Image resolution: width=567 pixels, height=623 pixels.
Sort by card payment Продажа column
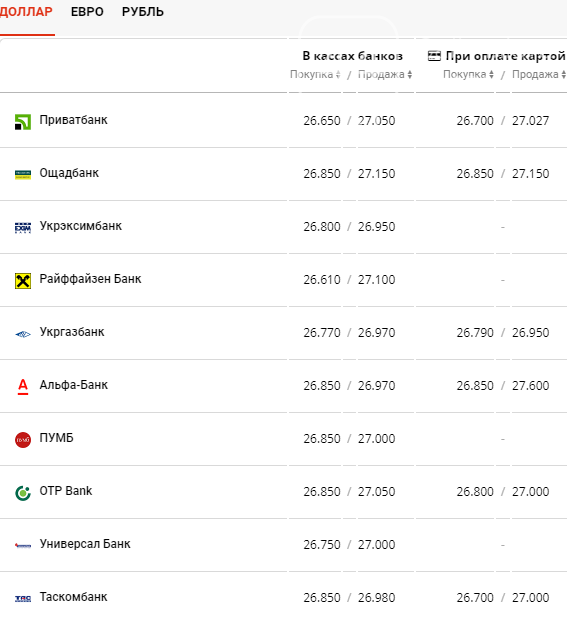(539, 74)
